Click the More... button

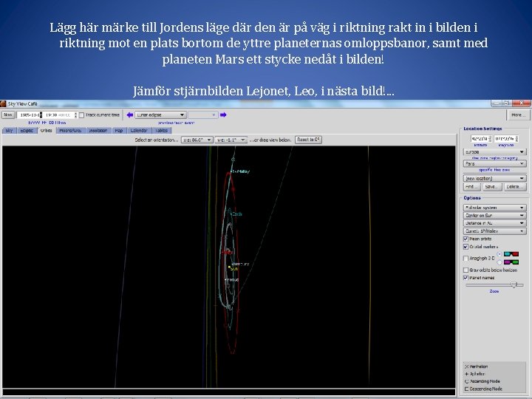(518, 115)
